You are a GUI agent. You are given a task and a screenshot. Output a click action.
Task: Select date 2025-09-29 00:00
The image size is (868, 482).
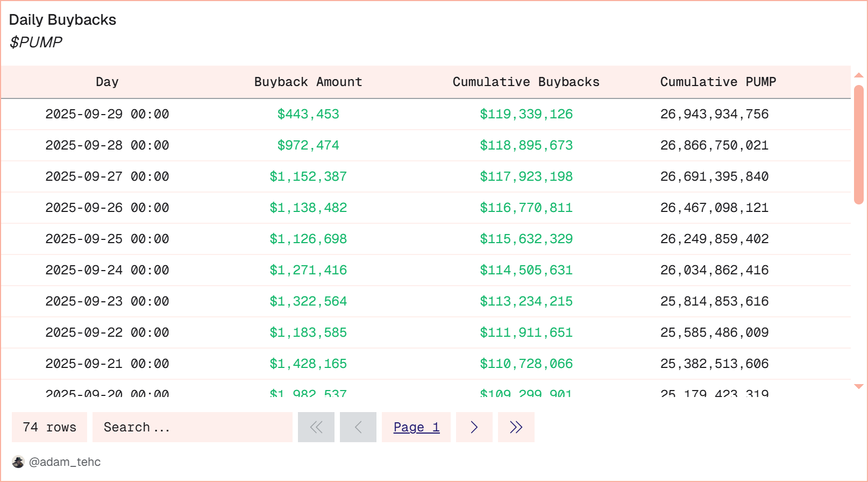[107, 114]
